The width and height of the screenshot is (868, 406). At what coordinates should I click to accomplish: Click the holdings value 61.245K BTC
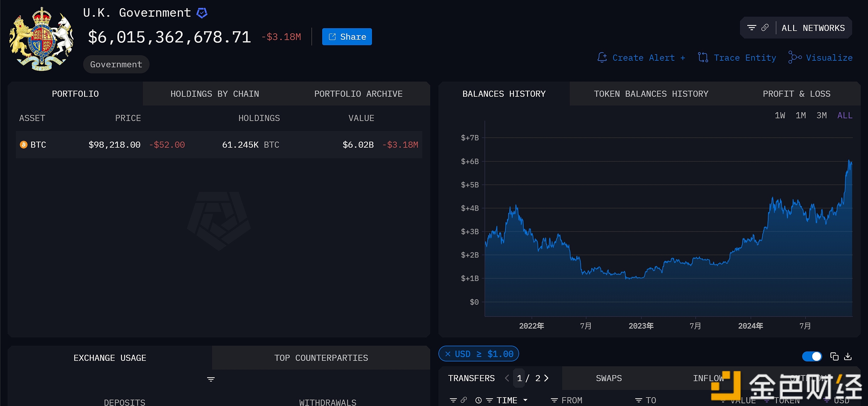(250, 145)
